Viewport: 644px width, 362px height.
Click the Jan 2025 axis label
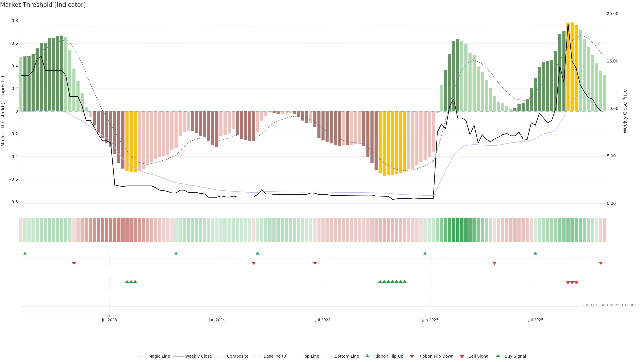[430, 320]
